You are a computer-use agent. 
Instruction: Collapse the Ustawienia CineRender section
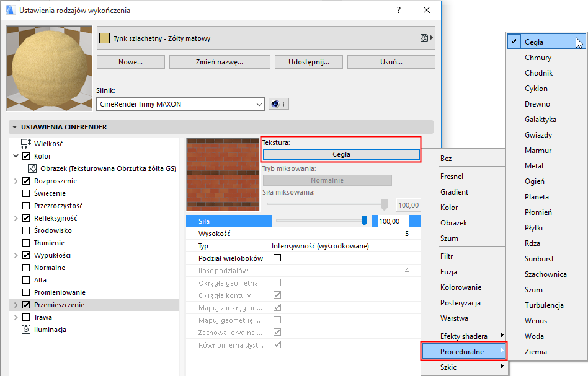point(15,127)
